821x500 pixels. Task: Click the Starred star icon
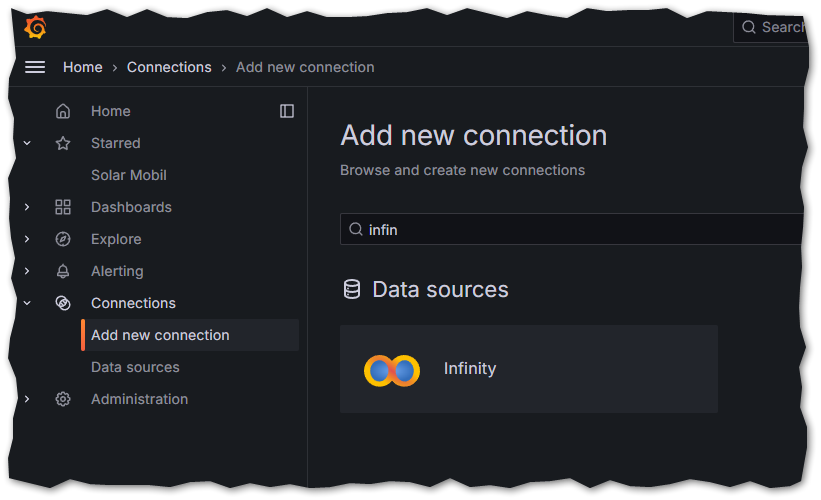click(x=63, y=143)
